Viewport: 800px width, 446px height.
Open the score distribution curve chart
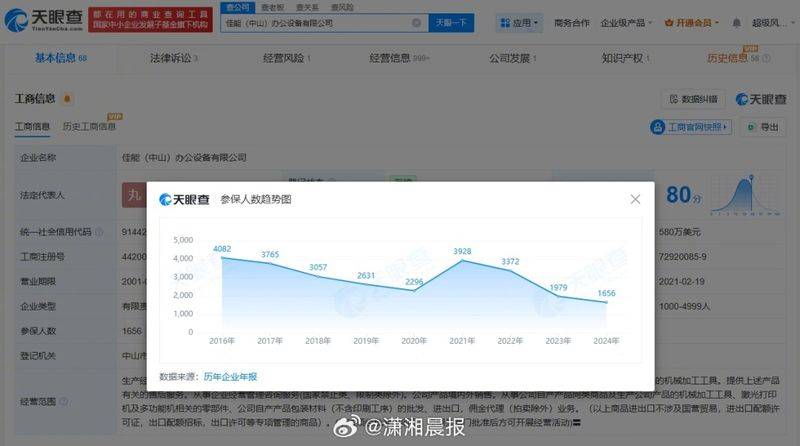pyautogui.click(x=745, y=194)
